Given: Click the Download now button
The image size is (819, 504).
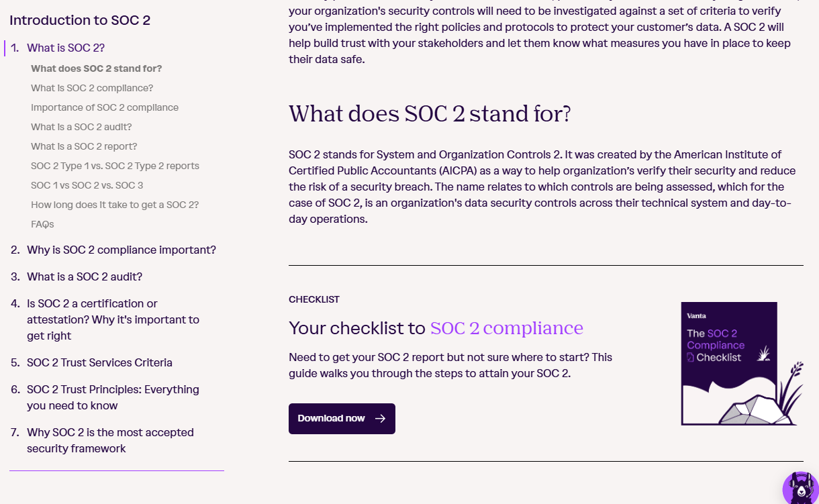Looking at the screenshot, I should (x=342, y=418).
